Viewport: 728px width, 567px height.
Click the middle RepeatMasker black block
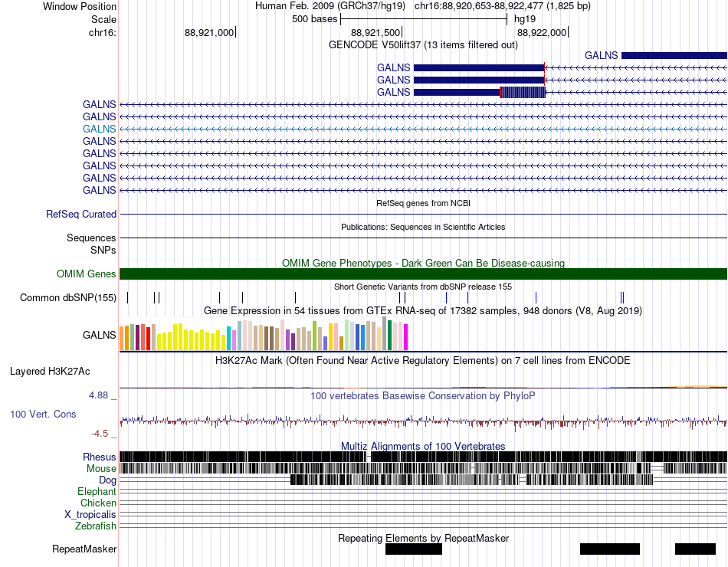coord(610,549)
